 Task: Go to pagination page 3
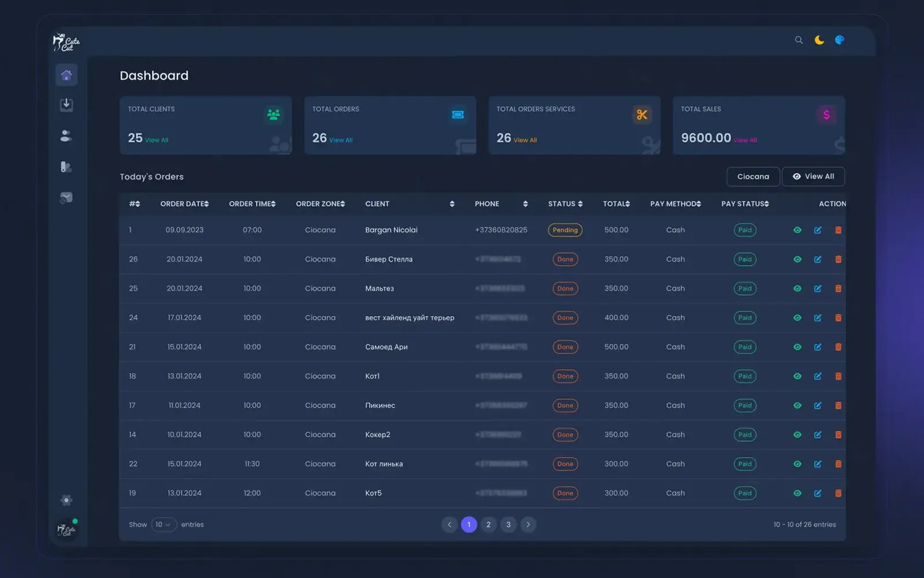click(508, 525)
